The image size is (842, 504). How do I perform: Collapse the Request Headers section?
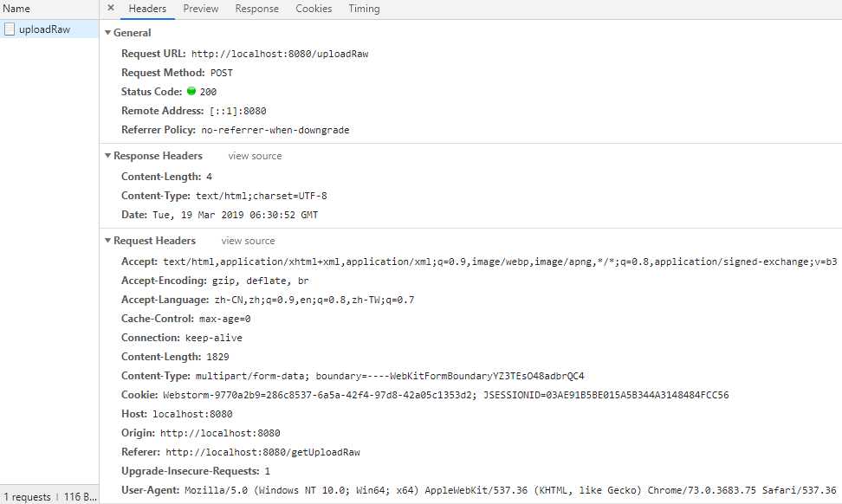pyautogui.click(x=108, y=241)
